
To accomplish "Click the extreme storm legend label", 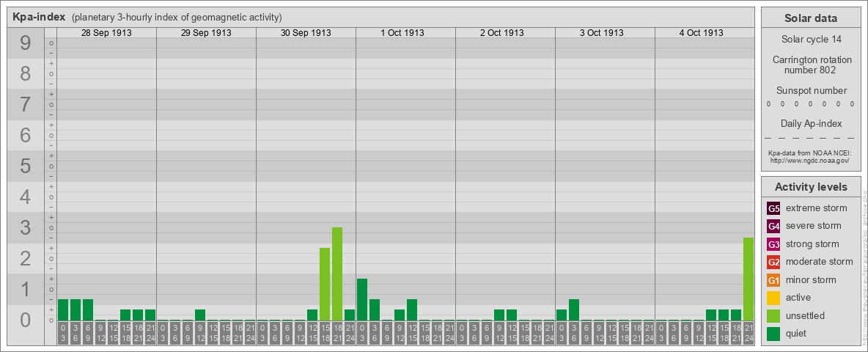I will tap(817, 208).
